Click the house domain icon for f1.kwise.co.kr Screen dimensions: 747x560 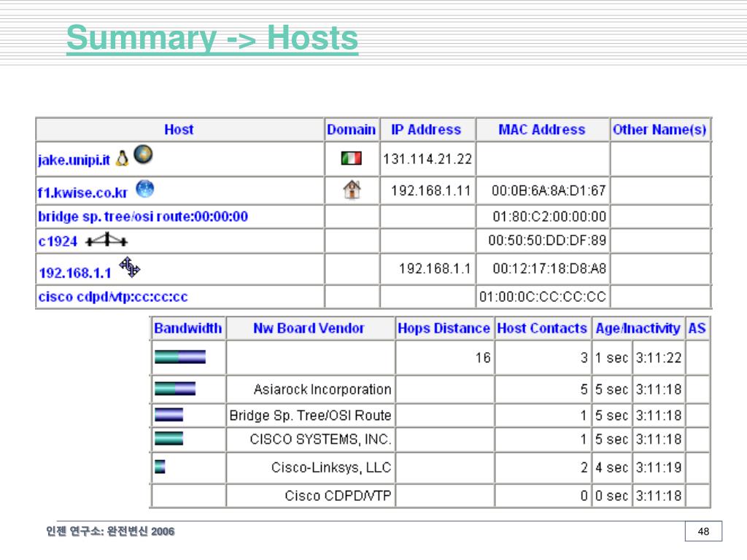pos(352,190)
